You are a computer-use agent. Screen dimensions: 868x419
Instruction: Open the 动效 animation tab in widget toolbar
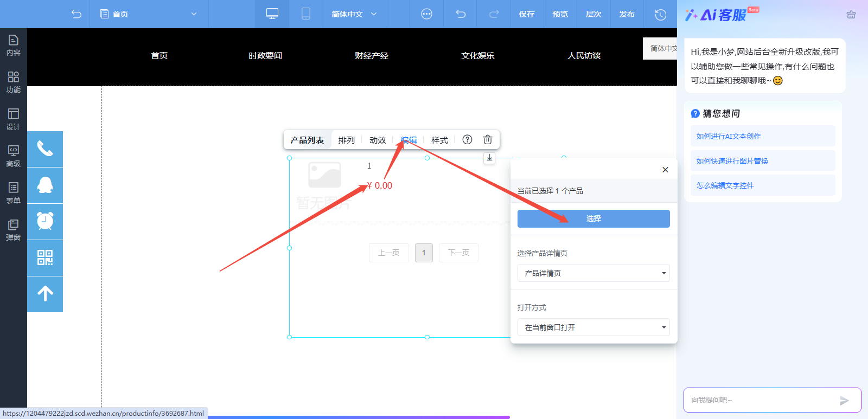coord(378,140)
